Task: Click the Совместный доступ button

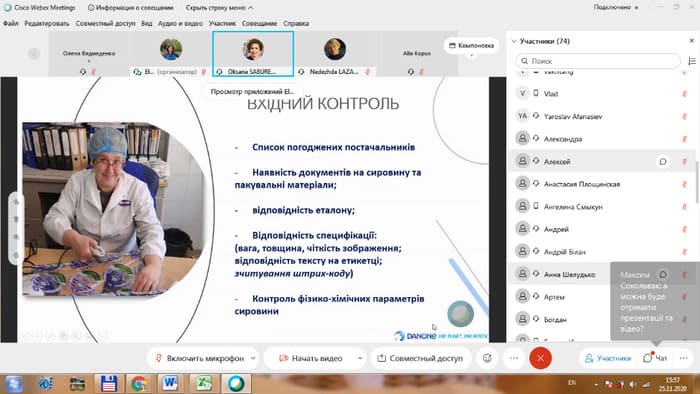Action: tap(420, 358)
